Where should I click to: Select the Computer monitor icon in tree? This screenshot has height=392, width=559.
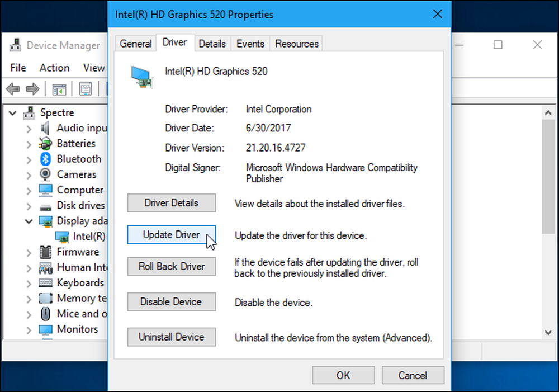(x=45, y=190)
